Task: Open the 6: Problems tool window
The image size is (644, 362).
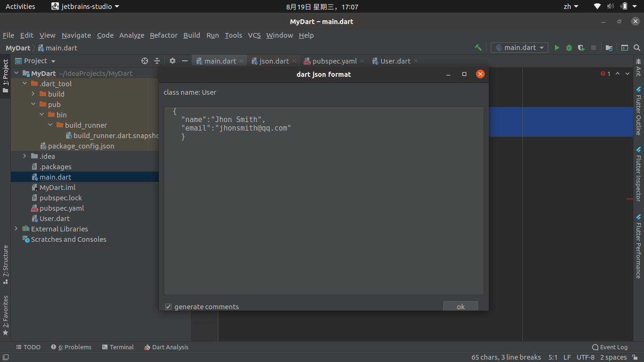Action: point(71,347)
